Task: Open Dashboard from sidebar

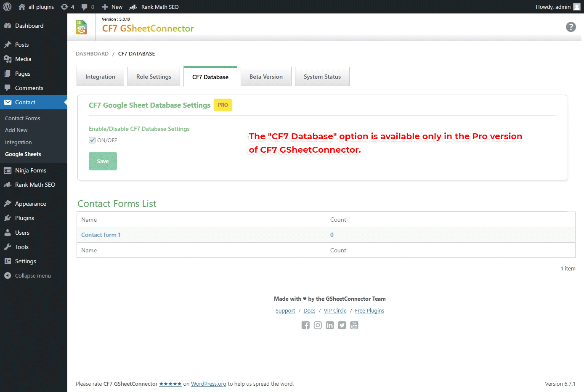Action: click(x=34, y=26)
